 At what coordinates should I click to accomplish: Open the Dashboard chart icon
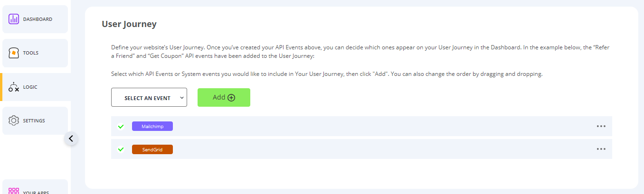point(14,19)
